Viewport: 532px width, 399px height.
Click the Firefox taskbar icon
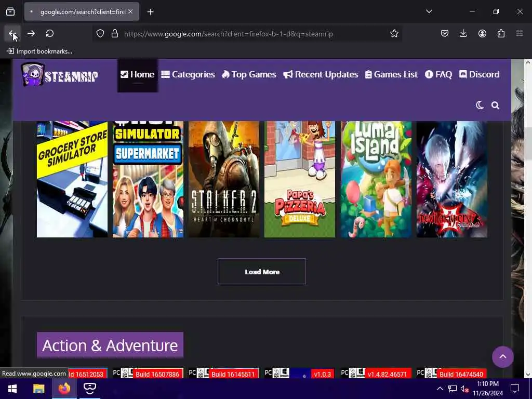[x=64, y=389]
